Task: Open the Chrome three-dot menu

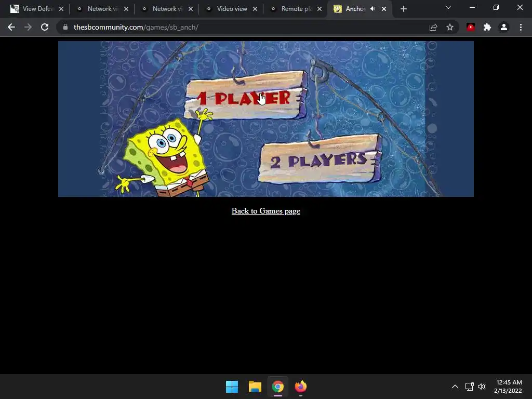Action: coord(521,27)
